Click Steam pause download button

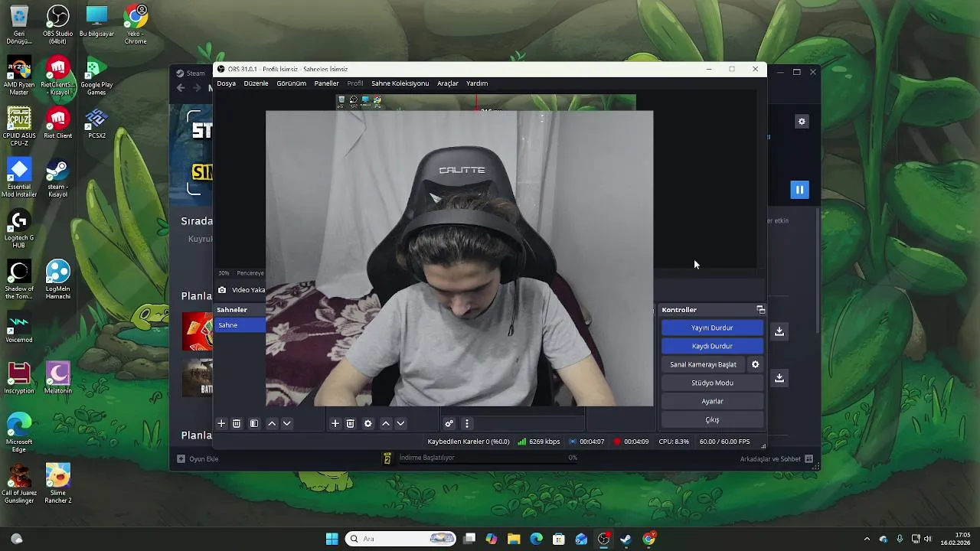799,190
